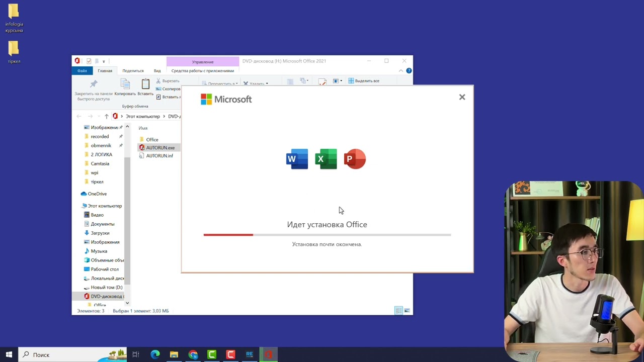Image resolution: width=644 pixels, height=362 pixels.
Task: Select DVD-дисковод drive in navigation pane
Action: [104, 297]
